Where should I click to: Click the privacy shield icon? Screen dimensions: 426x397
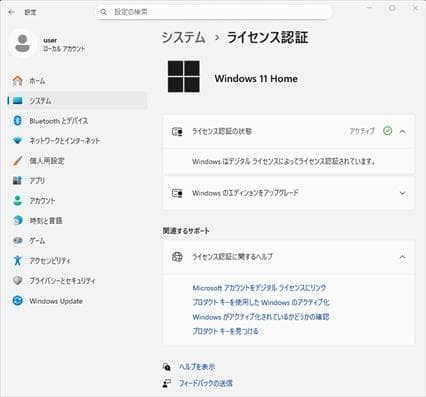click(17, 280)
